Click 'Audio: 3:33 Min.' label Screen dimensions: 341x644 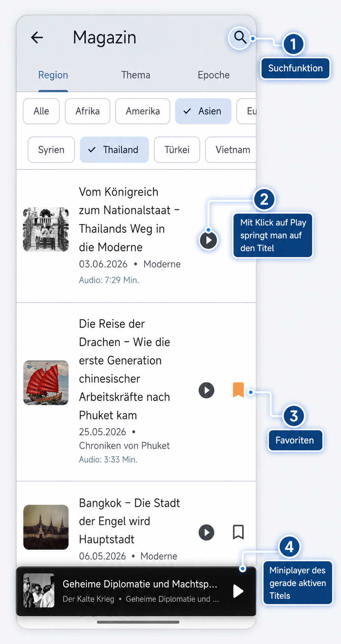coord(108,460)
